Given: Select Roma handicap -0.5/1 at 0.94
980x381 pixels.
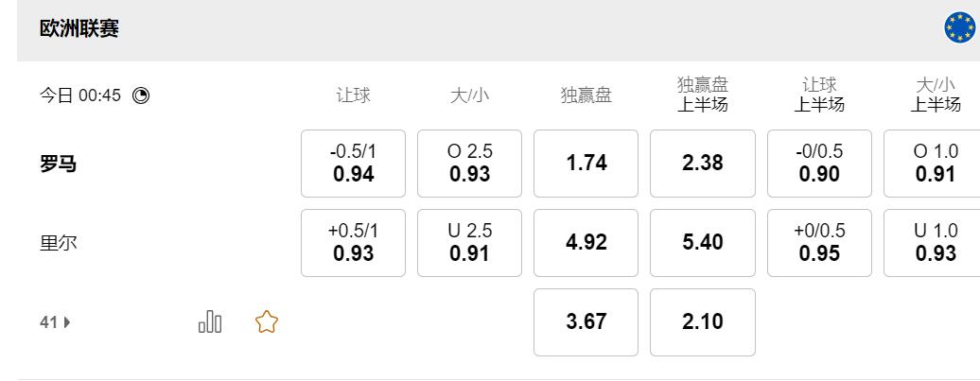Looking at the screenshot, I should [x=353, y=164].
